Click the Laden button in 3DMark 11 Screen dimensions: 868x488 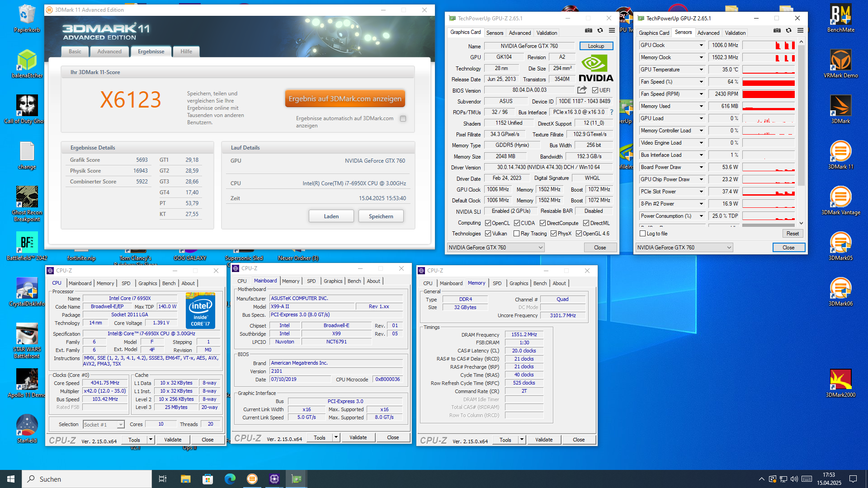tap(331, 216)
